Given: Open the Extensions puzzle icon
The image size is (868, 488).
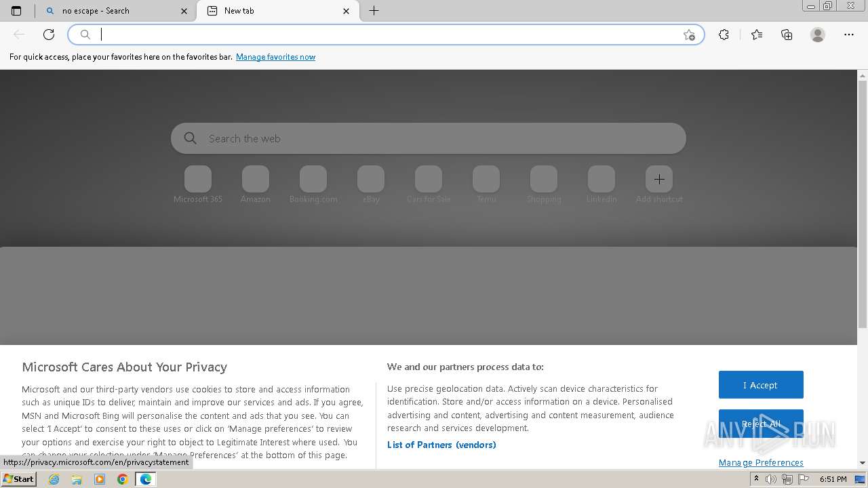Looking at the screenshot, I should (724, 35).
